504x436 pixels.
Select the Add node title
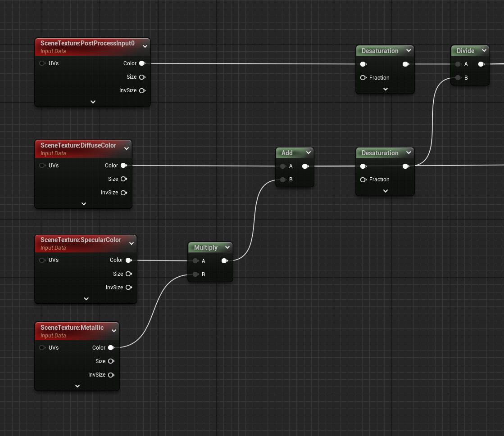pyautogui.click(x=287, y=153)
